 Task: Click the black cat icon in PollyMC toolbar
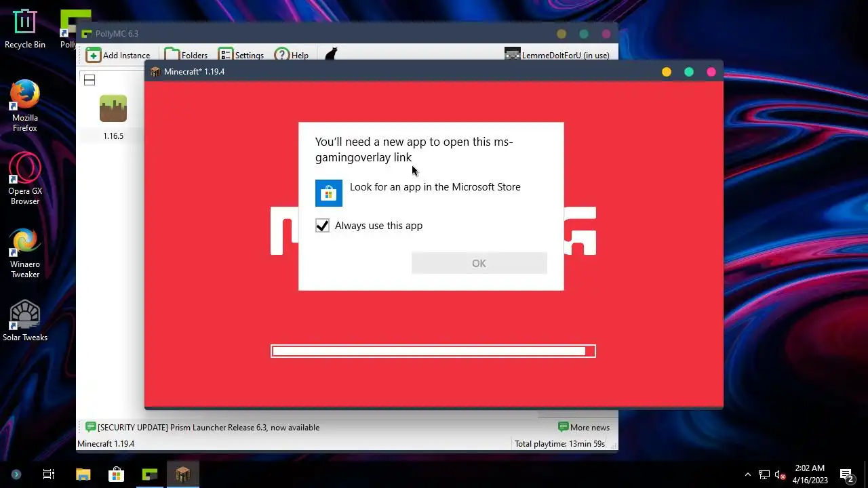[x=331, y=55]
